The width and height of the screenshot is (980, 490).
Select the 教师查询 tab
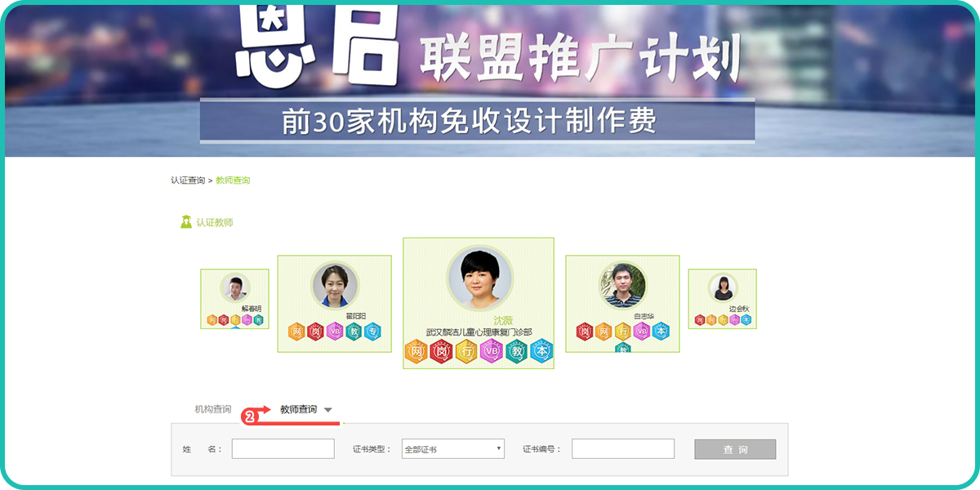(x=298, y=409)
